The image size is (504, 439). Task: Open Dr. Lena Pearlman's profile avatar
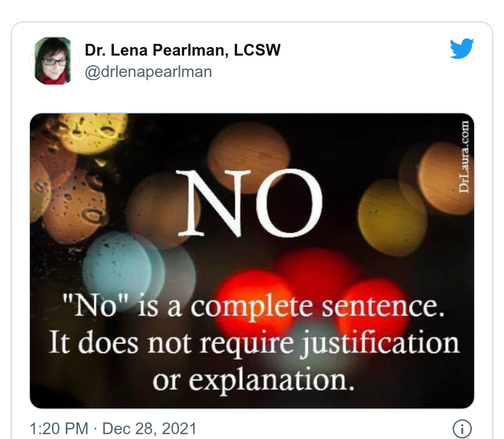[x=55, y=61]
